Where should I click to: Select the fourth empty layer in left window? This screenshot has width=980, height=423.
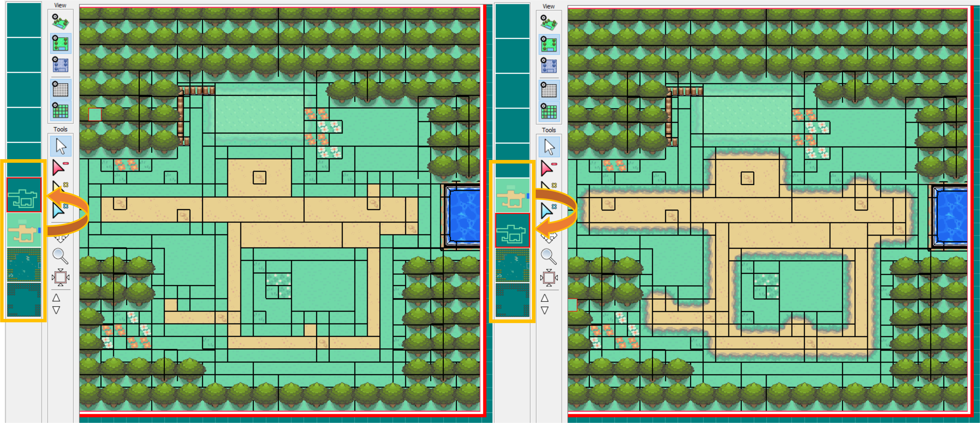[24, 125]
